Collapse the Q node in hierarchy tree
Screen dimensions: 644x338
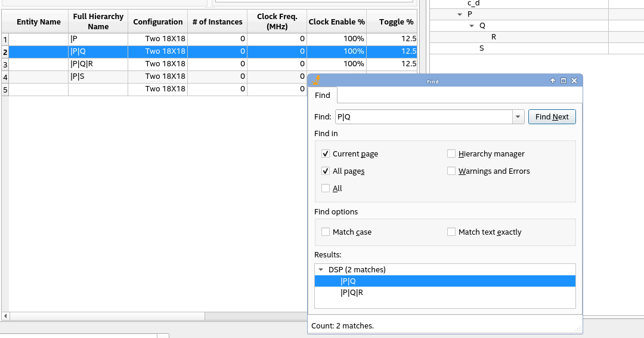click(x=472, y=26)
